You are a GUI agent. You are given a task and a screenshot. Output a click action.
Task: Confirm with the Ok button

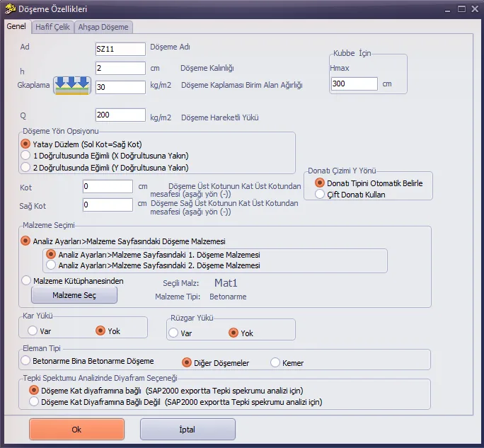[77, 429]
